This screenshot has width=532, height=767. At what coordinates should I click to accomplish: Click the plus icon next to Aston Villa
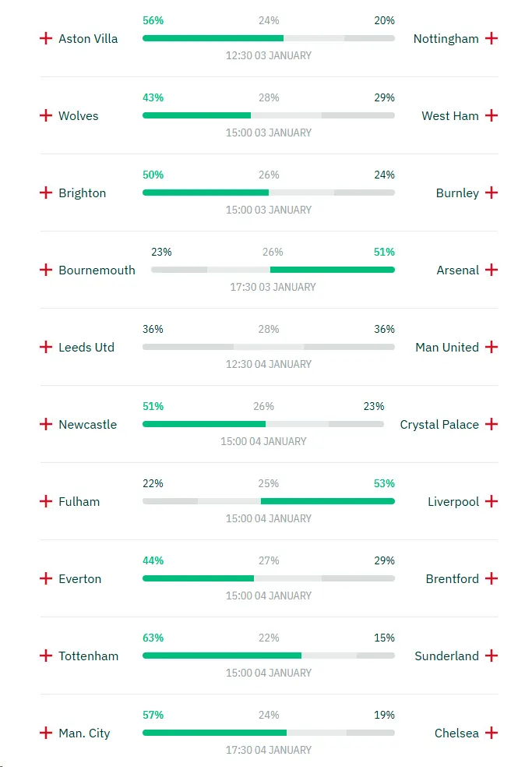46,37
